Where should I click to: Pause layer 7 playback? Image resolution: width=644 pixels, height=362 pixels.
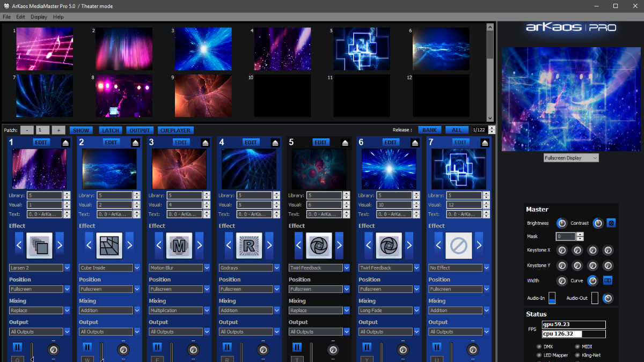437,347
